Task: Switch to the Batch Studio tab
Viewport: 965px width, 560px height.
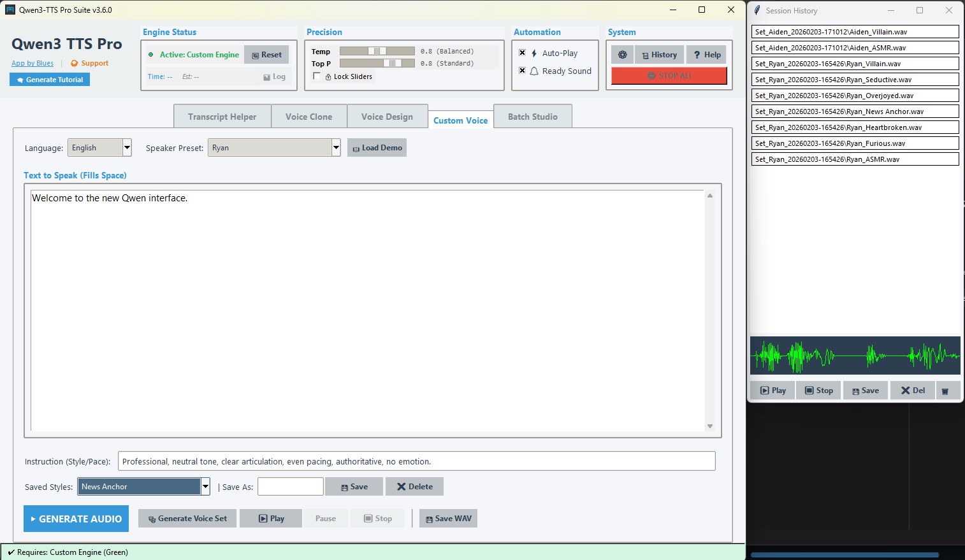Action: pyautogui.click(x=533, y=116)
